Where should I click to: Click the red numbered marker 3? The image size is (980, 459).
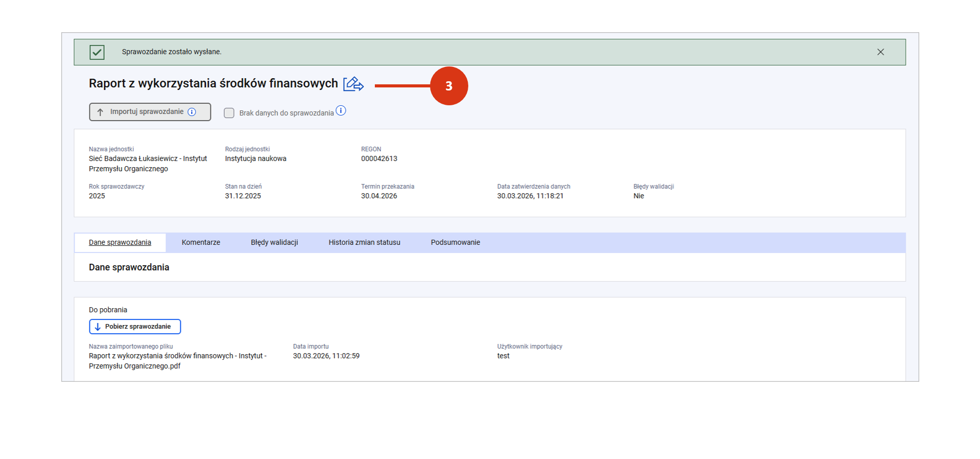coord(448,86)
